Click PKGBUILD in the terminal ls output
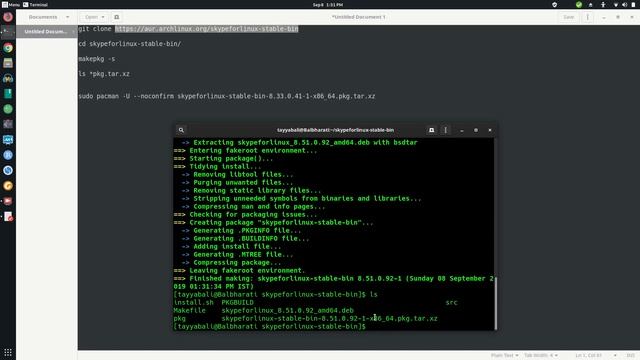The width and height of the screenshot is (640, 360). (x=238, y=302)
